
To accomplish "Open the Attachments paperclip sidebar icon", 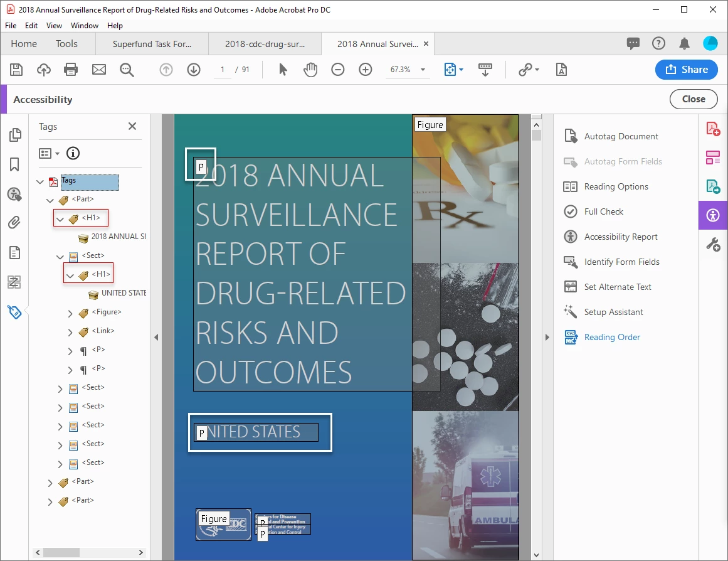I will 14,223.
